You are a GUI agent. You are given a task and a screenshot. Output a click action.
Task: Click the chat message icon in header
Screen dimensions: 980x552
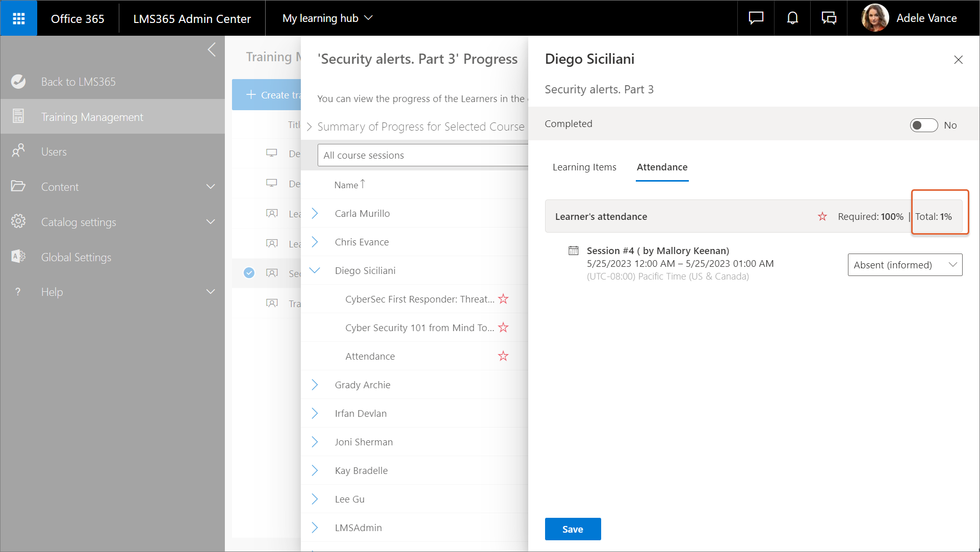[756, 18]
